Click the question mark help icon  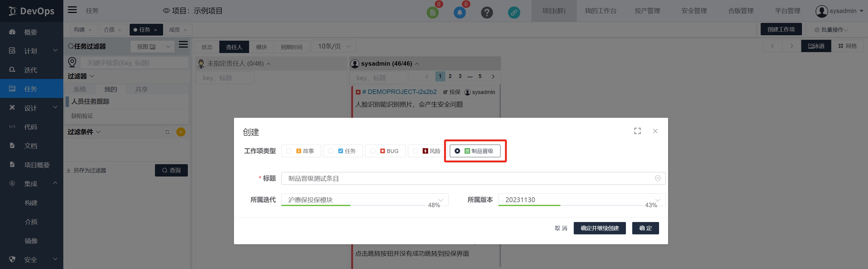pyautogui.click(x=487, y=13)
